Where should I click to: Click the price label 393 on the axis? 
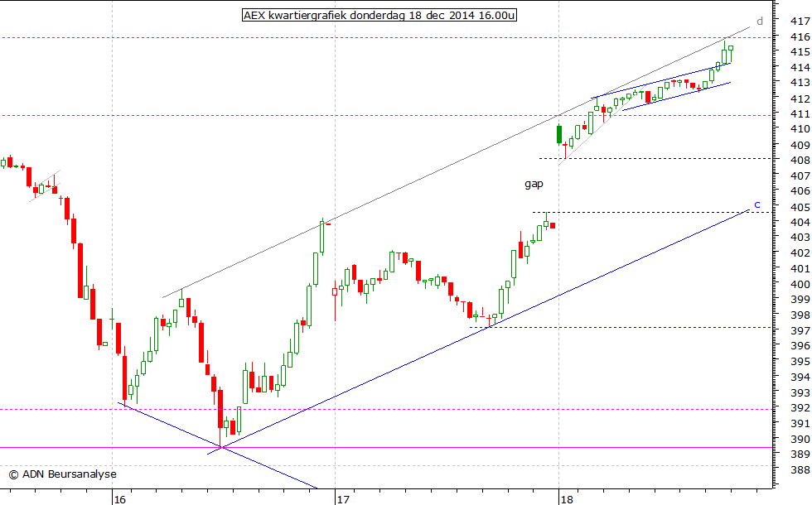click(x=800, y=392)
